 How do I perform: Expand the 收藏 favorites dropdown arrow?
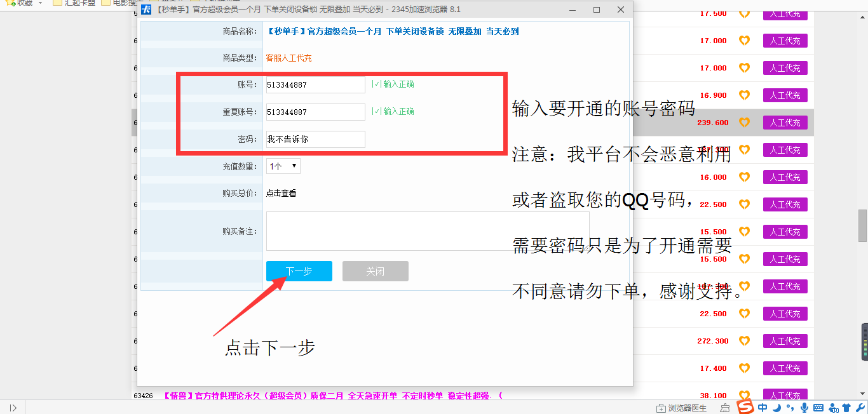point(39,3)
